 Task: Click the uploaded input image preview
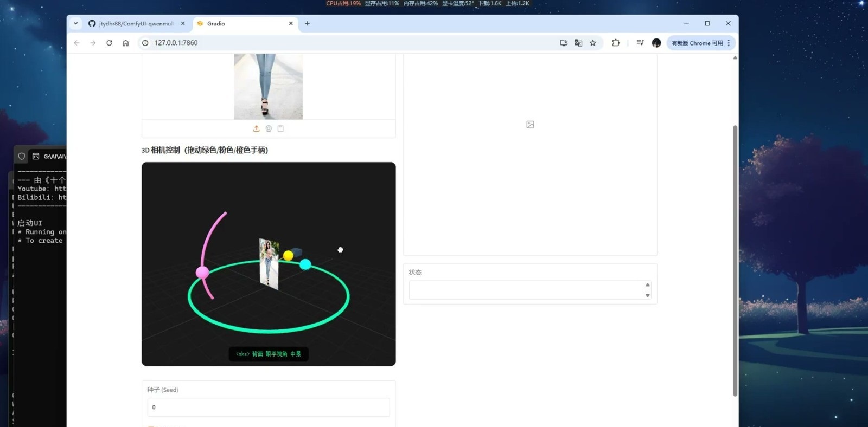tap(269, 86)
